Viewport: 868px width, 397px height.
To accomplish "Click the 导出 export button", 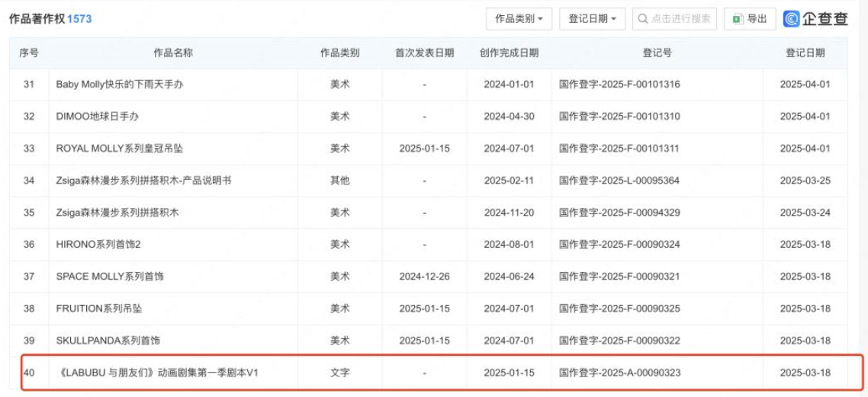I will pos(750,19).
